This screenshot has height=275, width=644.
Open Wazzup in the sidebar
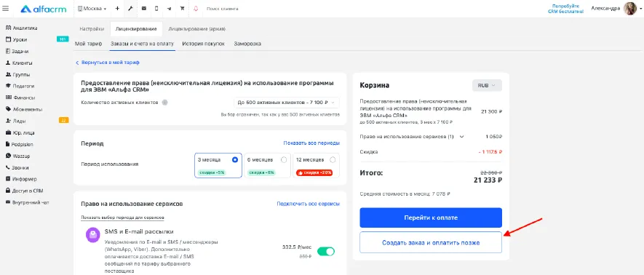(x=18, y=156)
